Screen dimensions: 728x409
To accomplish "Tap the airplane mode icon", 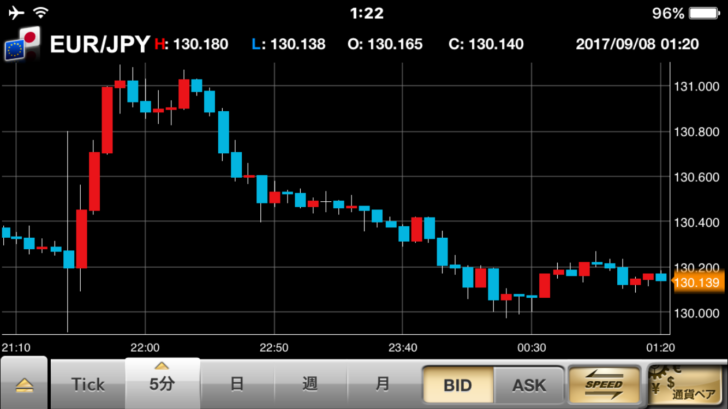I will (x=14, y=13).
